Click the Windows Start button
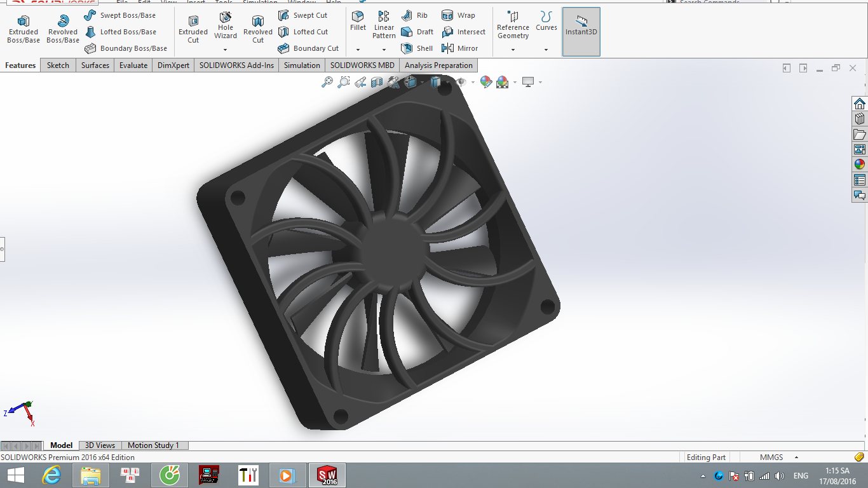Viewport: 868px width, 488px height. [x=15, y=475]
